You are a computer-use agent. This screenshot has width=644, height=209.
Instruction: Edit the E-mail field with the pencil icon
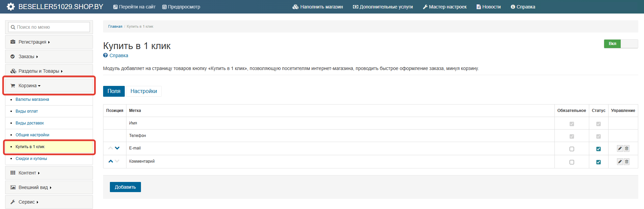click(620, 148)
